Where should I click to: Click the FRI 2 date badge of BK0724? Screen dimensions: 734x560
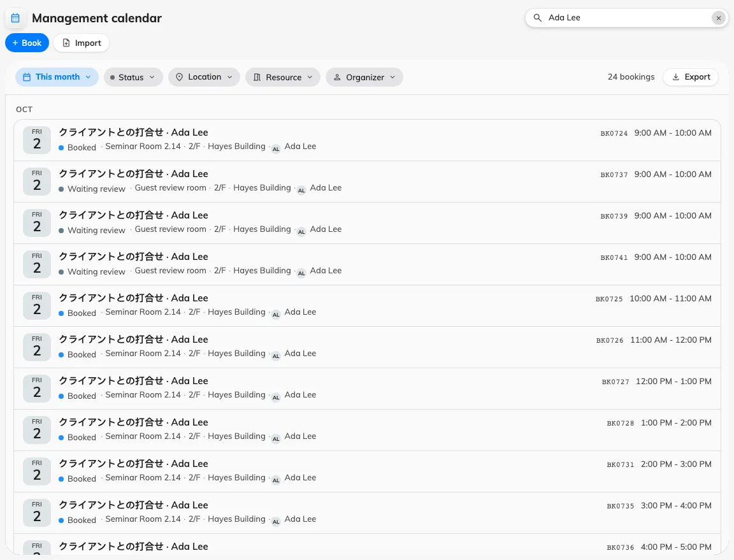click(x=37, y=140)
